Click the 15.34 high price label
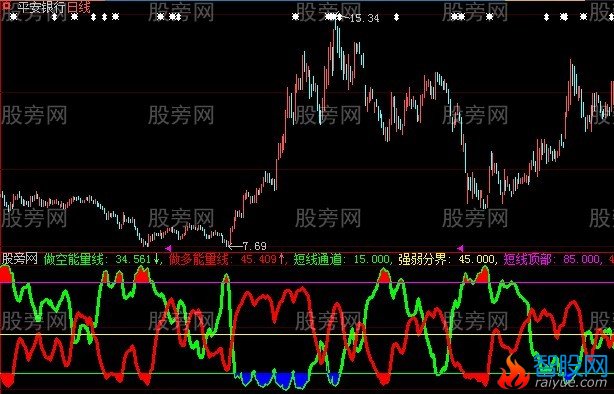Viewport: 614px width, 394px height. point(364,18)
